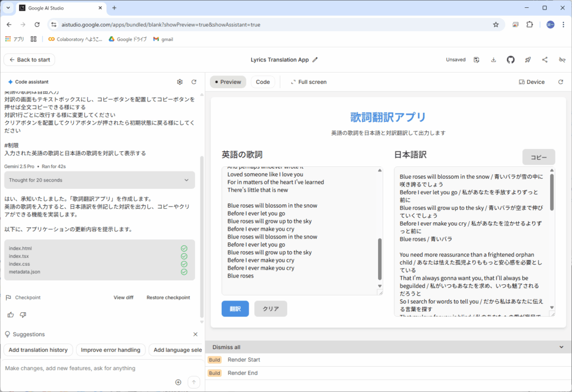Click the metadata.json file entry

[x=25, y=272]
